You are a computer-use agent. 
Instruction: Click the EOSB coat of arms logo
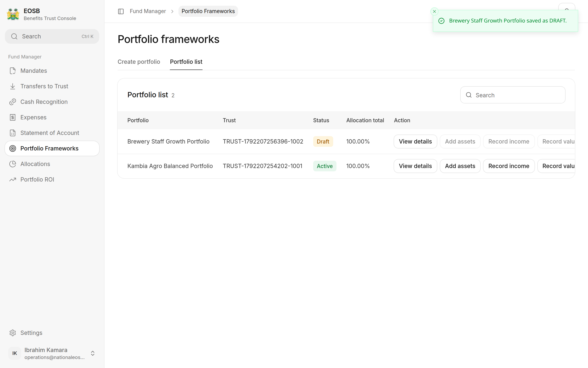tap(13, 14)
